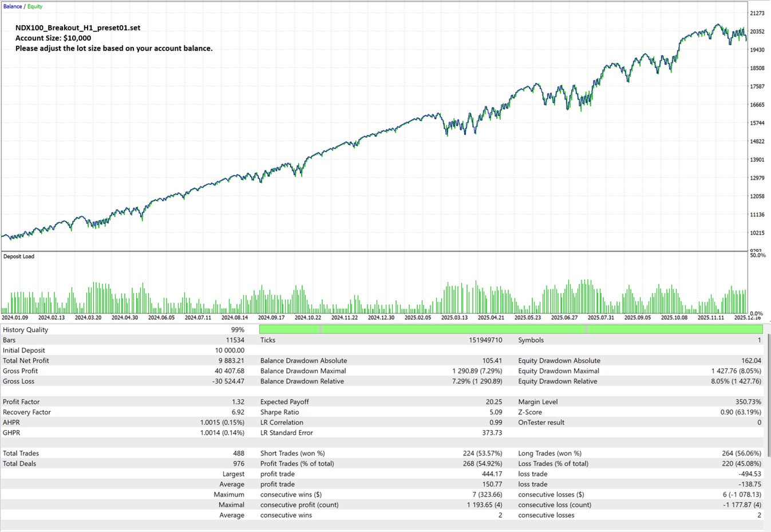Click maximum consecutive losses value "6 (-1 078.13)"
Screen dimensions: 771x532
click(x=742, y=494)
